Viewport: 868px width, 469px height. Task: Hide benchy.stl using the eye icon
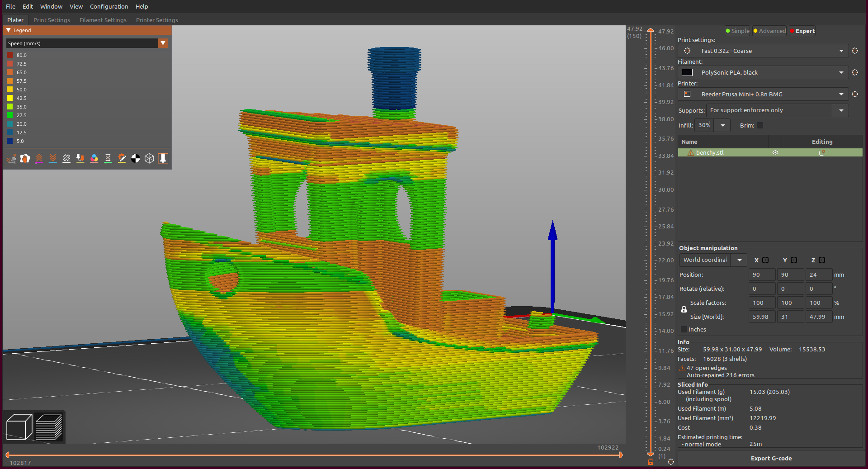pyautogui.click(x=775, y=153)
